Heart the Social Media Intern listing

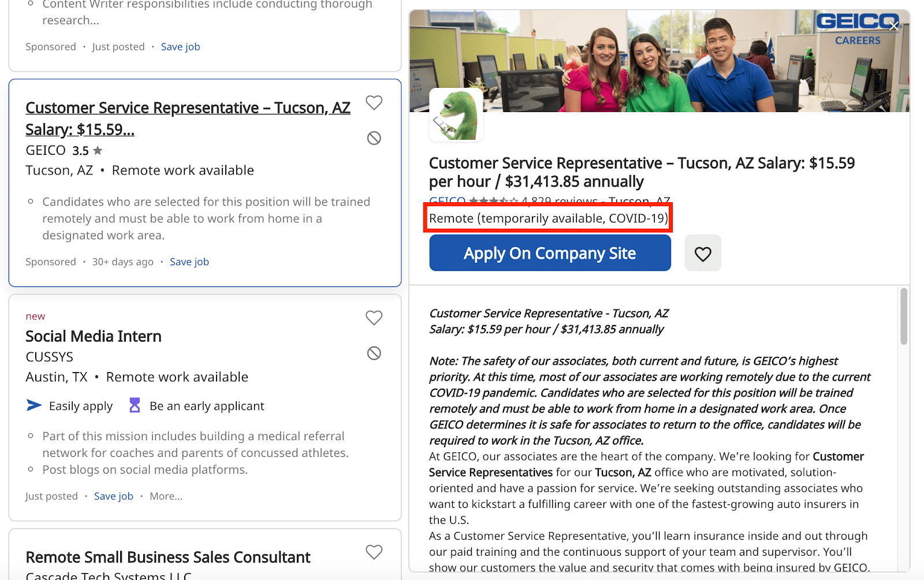click(x=374, y=318)
